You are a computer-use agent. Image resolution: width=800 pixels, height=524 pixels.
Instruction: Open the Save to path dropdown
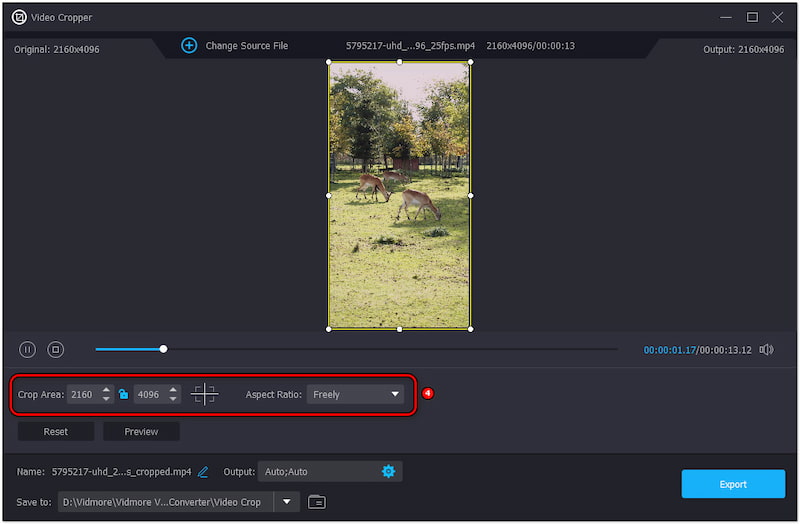pyautogui.click(x=288, y=502)
